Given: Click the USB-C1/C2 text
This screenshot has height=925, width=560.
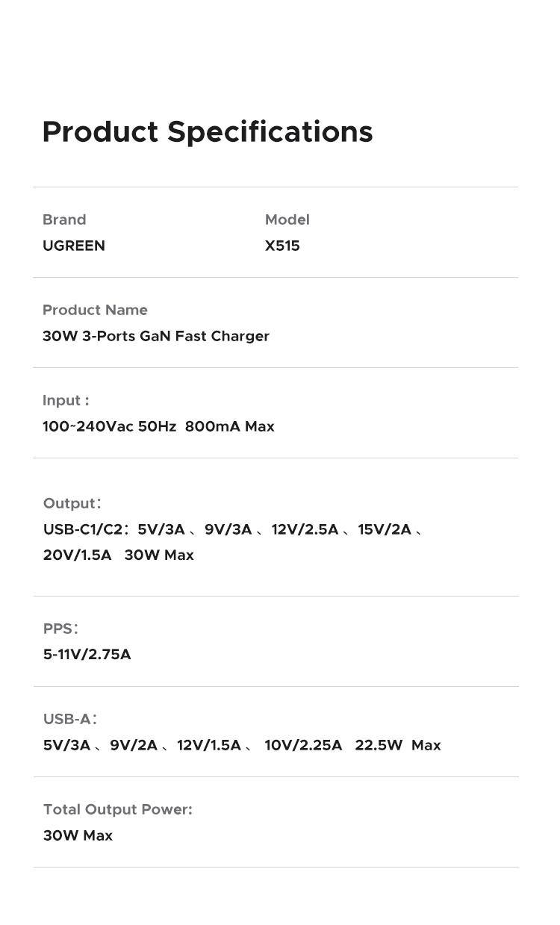Looking at the screenshot, I should [82, 529].
